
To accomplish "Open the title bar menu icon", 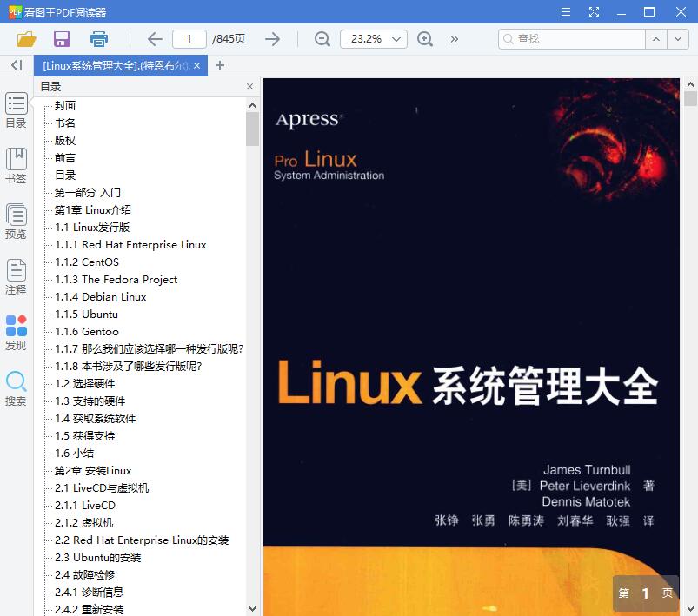I will pyautogui.click(x=565, y=12).
